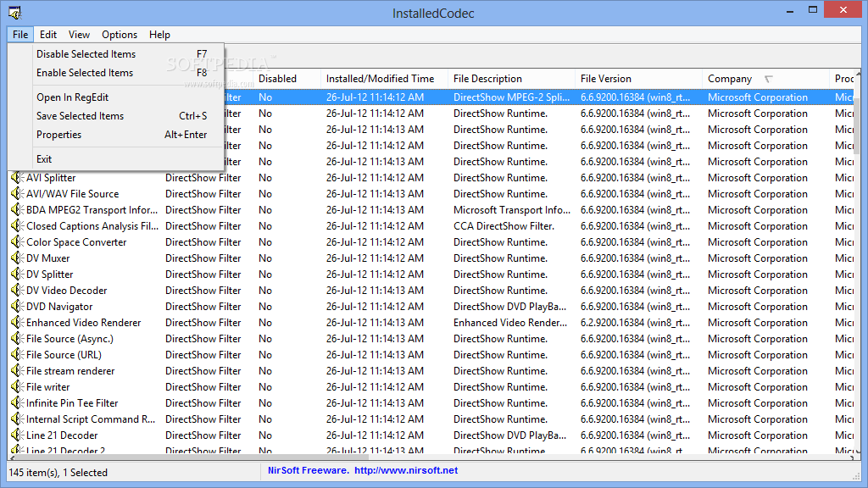The image size is (868, 488).
Task: Sort by File Description column header
Action: click(511, 79)
